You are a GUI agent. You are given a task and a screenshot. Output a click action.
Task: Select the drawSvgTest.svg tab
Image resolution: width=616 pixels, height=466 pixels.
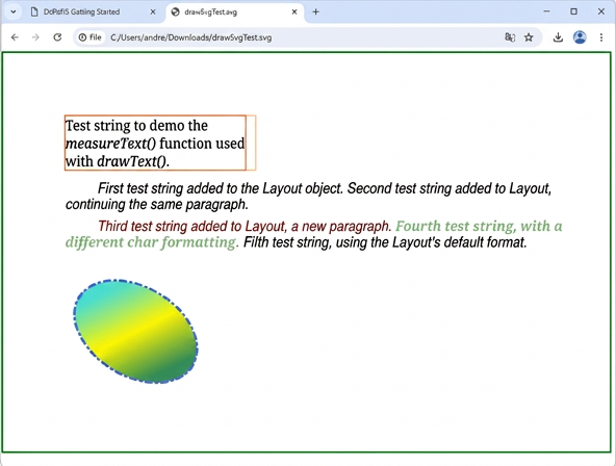[x=235, y=12]
